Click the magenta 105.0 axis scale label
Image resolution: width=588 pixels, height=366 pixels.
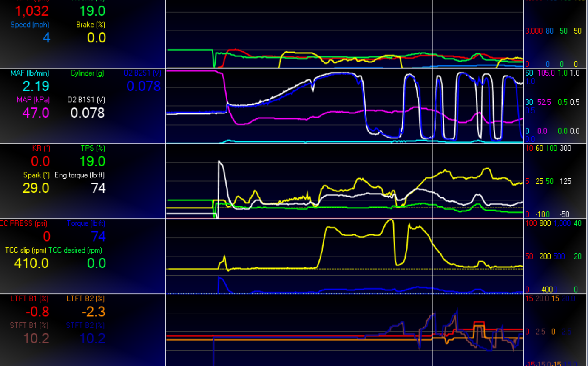(x=545, y=73)
